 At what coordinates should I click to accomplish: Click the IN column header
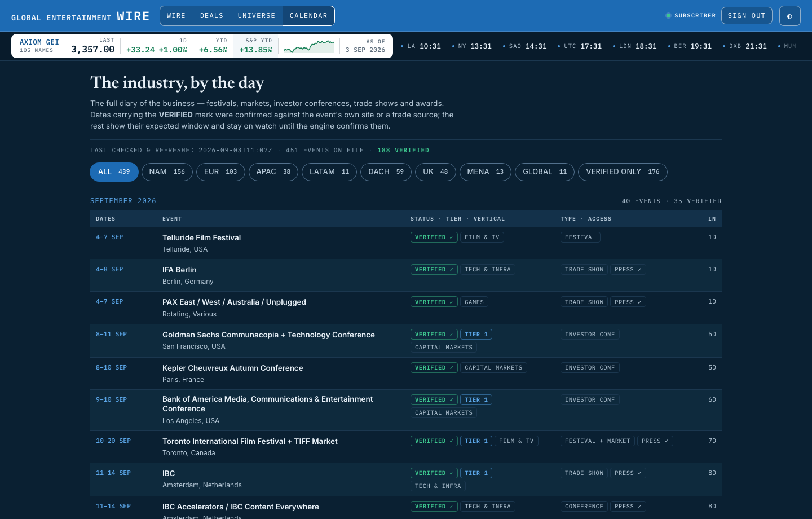tap(712, 219)
